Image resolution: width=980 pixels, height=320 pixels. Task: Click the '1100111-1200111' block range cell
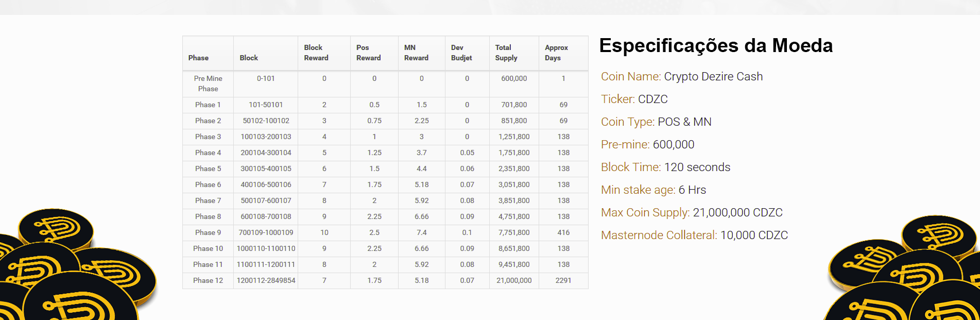tap(266, 264)
